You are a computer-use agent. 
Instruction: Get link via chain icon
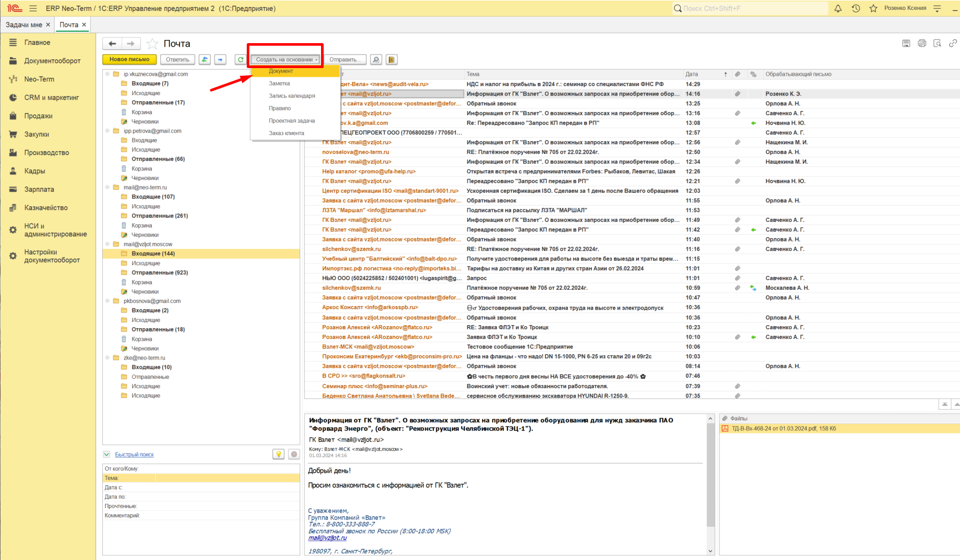pos(953,44)
